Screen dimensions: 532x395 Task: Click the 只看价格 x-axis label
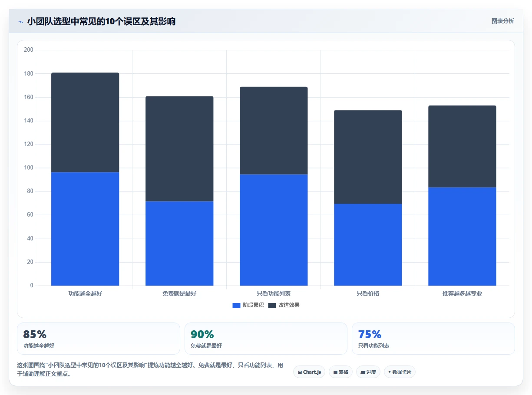tap(368, 293)
